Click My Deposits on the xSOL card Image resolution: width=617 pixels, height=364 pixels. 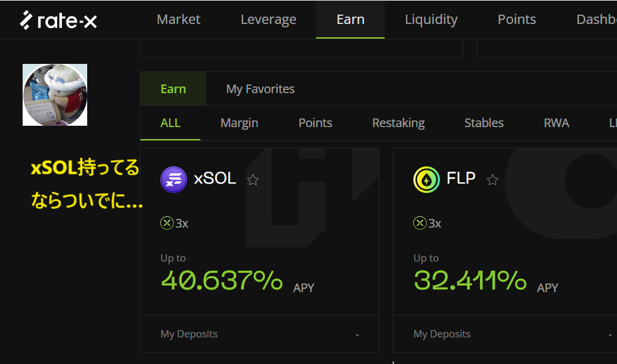189,333
